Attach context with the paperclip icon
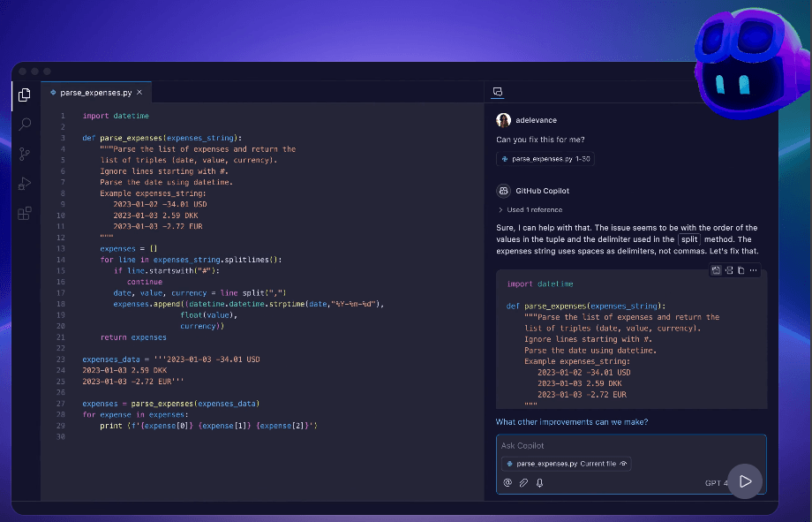The width and height of the screenshot is (812, 522). [523, 483]
